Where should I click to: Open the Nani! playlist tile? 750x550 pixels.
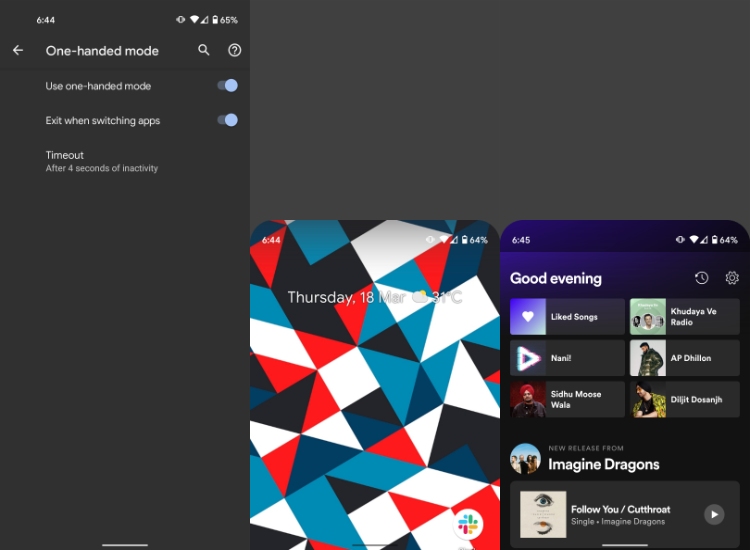pos(567,358)
